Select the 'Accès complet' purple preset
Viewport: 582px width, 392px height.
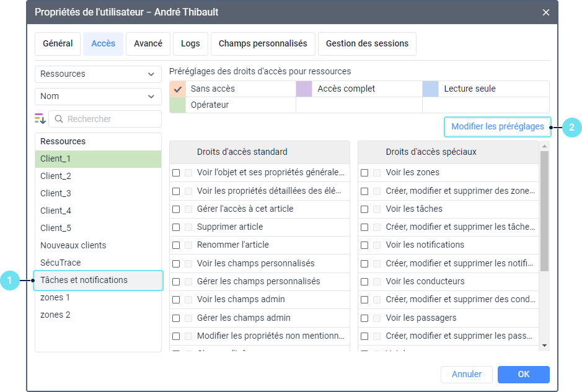(304, 89)
